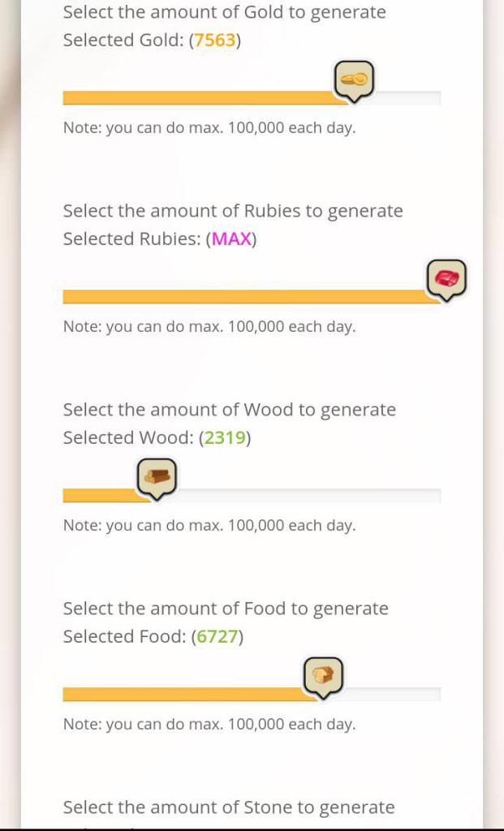The width and height of the screenshot is (504, 831).
Task: Click the red ruby slider handle
Action: tap(446, 278)
